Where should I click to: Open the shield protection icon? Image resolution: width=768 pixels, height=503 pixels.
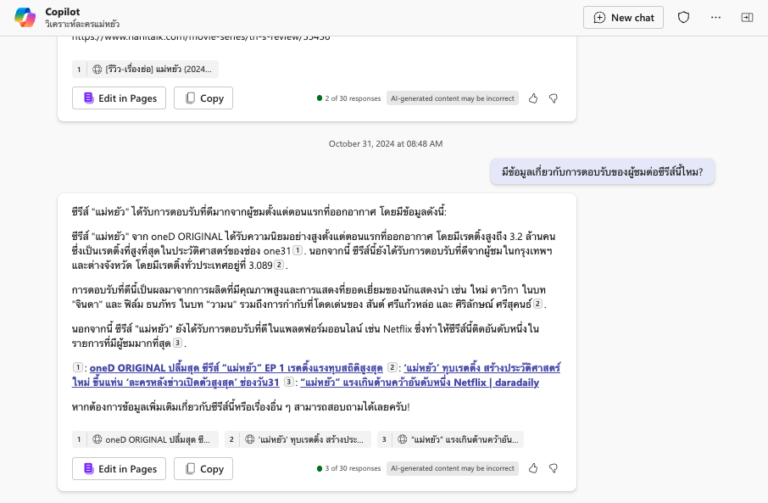point(683,18)
